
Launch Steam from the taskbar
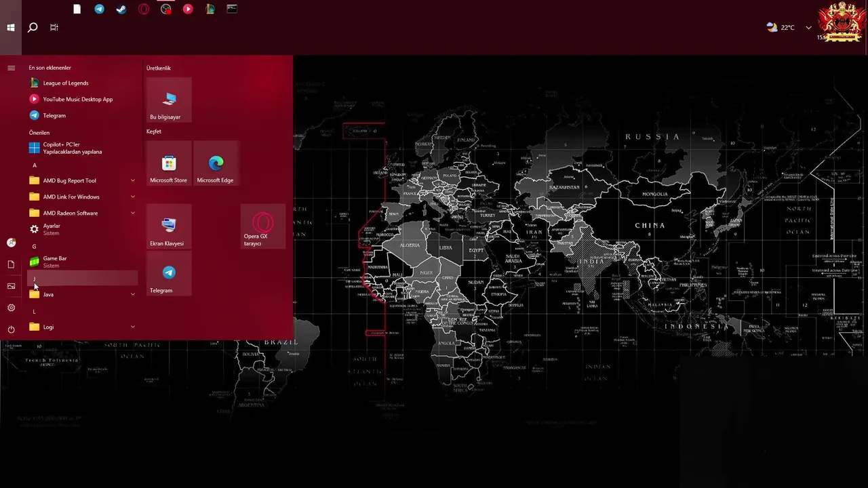point(121,9)
